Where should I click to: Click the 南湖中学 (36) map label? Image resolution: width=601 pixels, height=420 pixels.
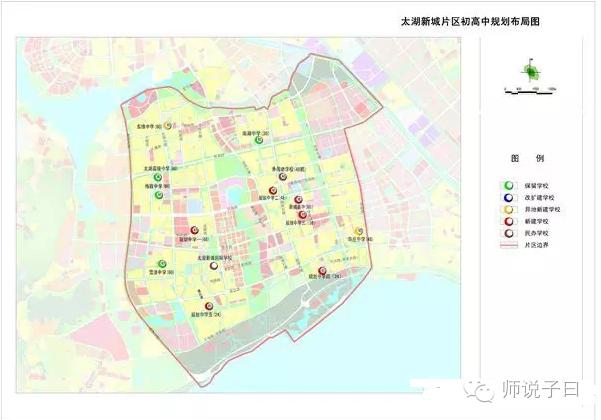pyautogui.click(x=256, y=134)
